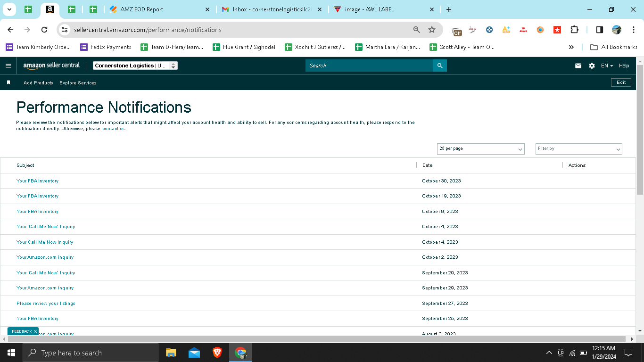Open Your Amazon.com inquiry from October 2
Viewport: 644px width, 362px height.
(45, 257)
